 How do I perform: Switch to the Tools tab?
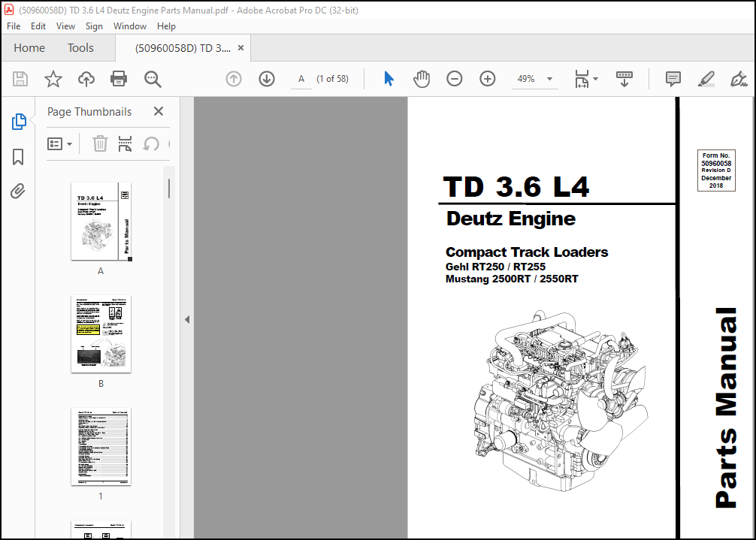coord(80,47)
